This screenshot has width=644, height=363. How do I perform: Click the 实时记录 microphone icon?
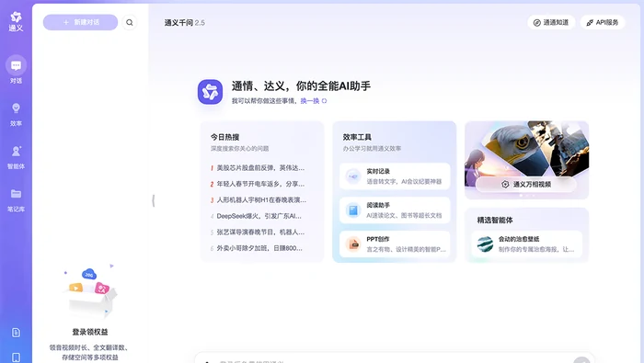coord(352,176)
